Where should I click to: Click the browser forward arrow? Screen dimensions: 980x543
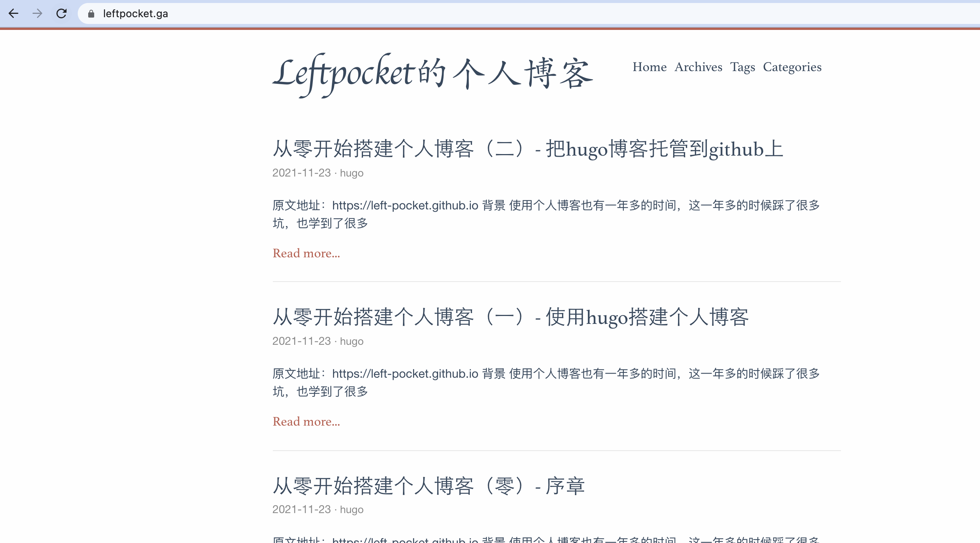click(x=37, y=14)
